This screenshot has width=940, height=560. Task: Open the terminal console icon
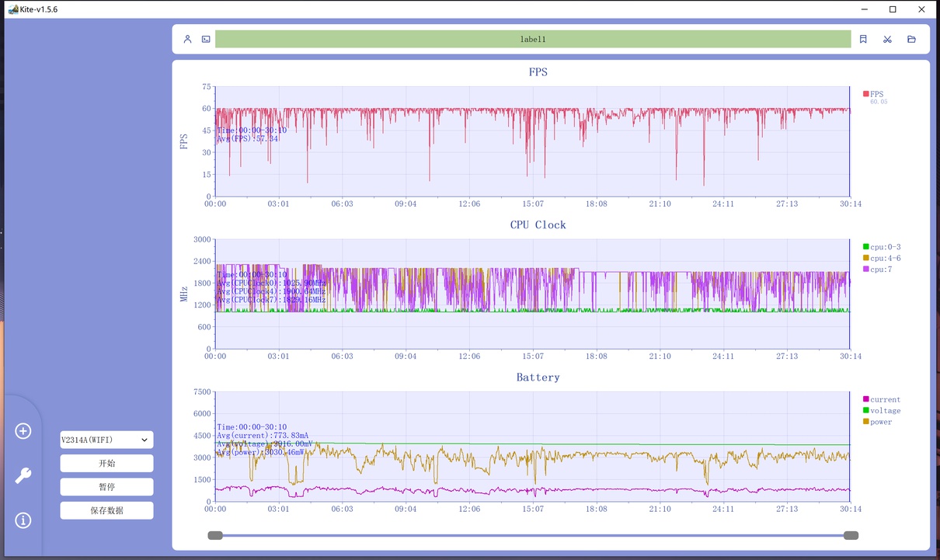[206, 39]
